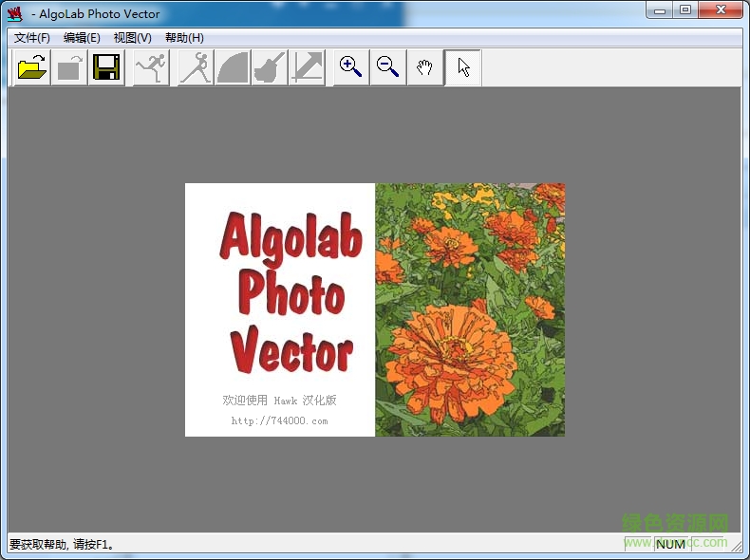Open the 视图(V) menu
The image size is (750, 560).
132,38
